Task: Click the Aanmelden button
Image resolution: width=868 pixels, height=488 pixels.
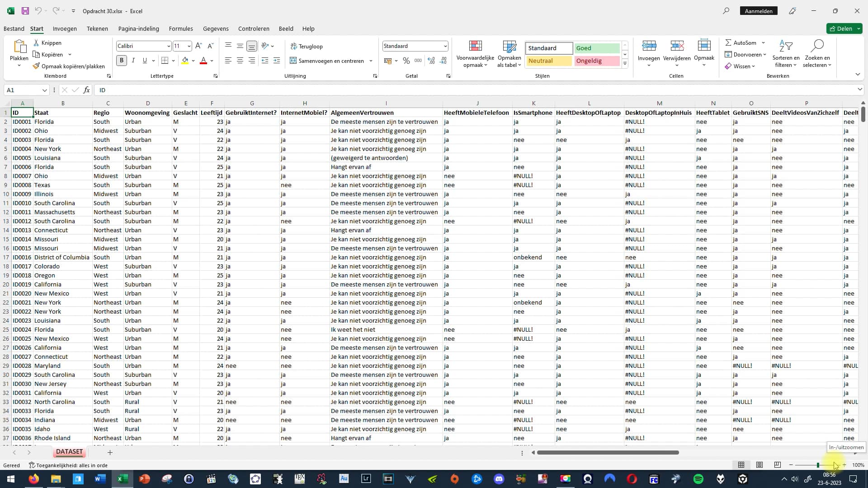Action: tap(759, 10)
